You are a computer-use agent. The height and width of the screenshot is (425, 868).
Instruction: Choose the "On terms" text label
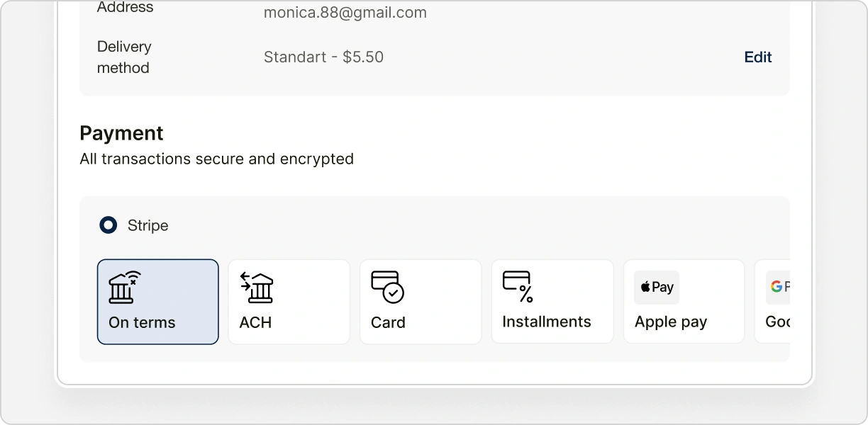pos(142,322)
